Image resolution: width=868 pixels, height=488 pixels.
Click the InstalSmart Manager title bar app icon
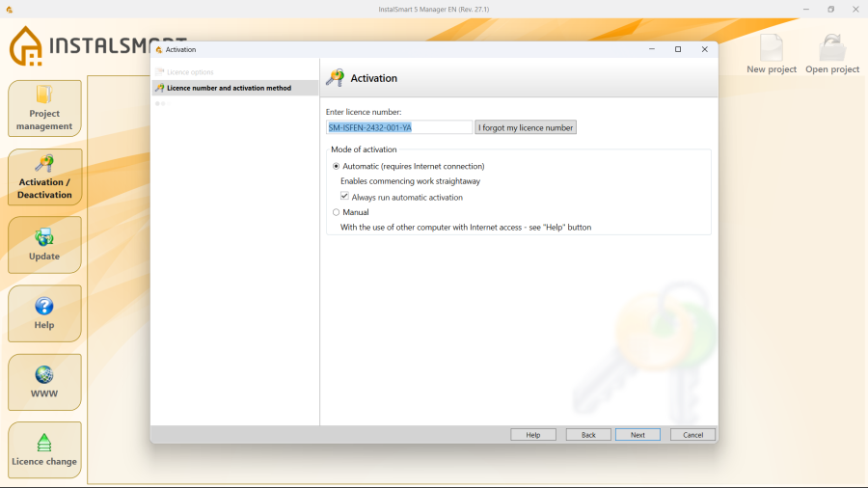(10, 10)
